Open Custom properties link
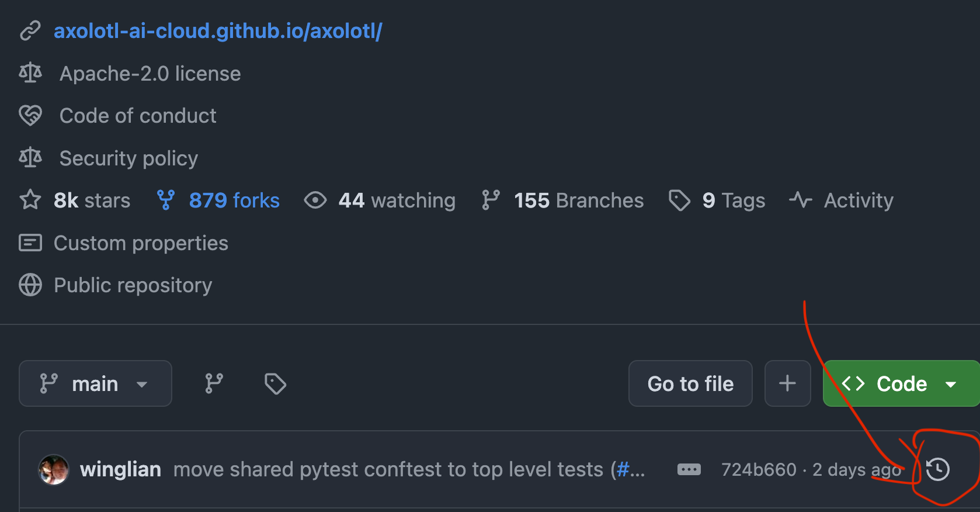This screenshot has height=512, width=980. [141, 243]
